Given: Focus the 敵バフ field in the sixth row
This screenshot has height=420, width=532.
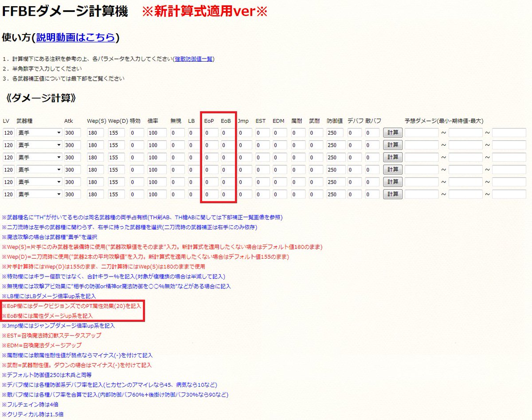Looking at the screenshot, I should (372, 194).
